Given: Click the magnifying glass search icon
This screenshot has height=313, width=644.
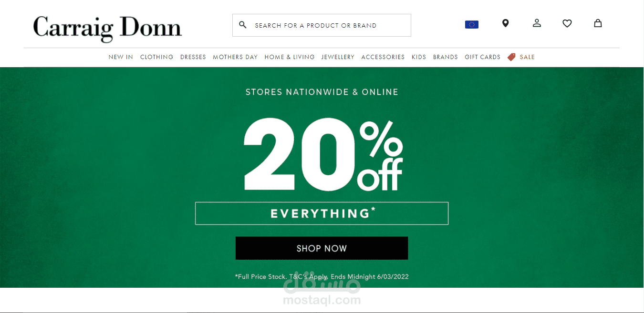Looking at the screenshot, I should (243, 25).
